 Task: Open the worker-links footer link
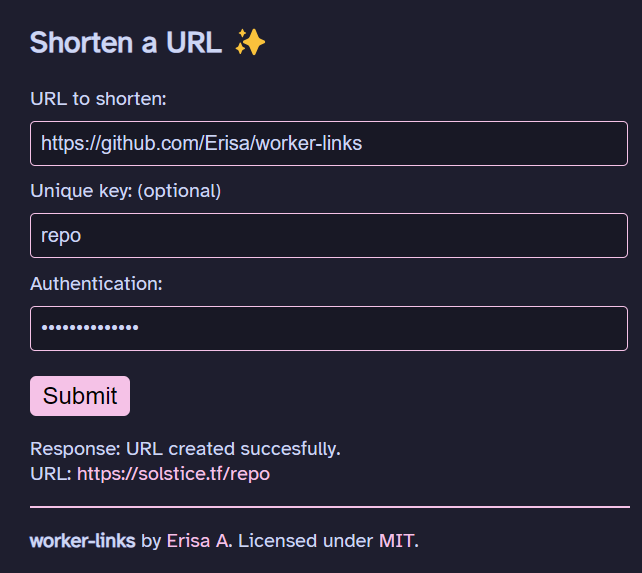click(x=83, y=541)
